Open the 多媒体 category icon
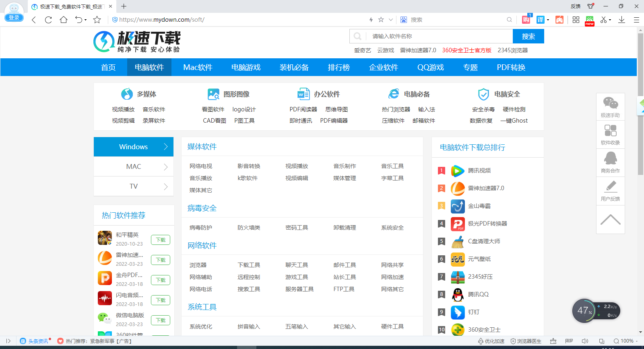644x349 pixels. tap(127, 94)
